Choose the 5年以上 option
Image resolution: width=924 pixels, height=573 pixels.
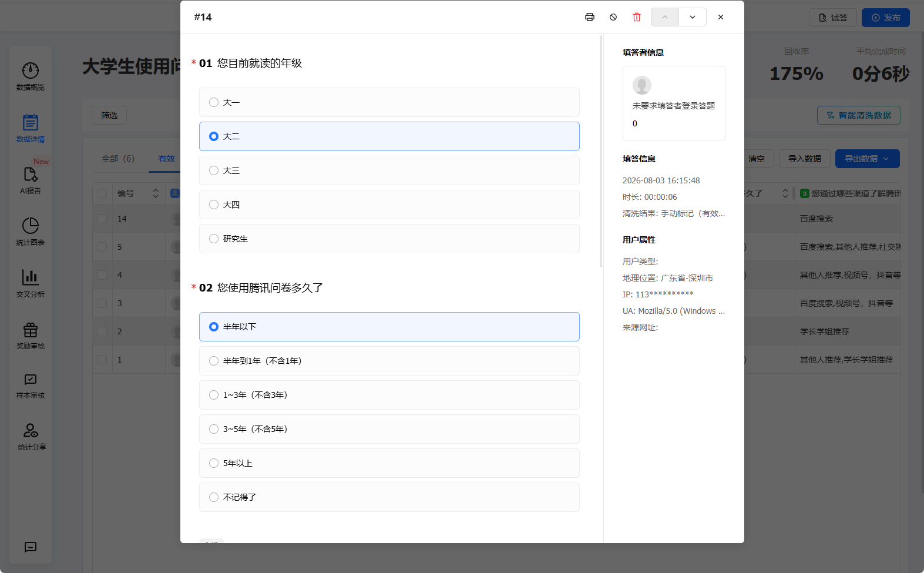click(389, 463)
